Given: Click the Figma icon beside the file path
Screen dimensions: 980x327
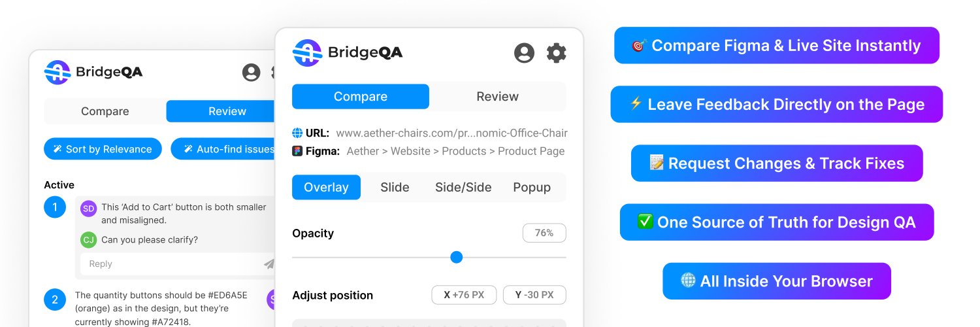Looking at the screenshot, I should [297, 151].
